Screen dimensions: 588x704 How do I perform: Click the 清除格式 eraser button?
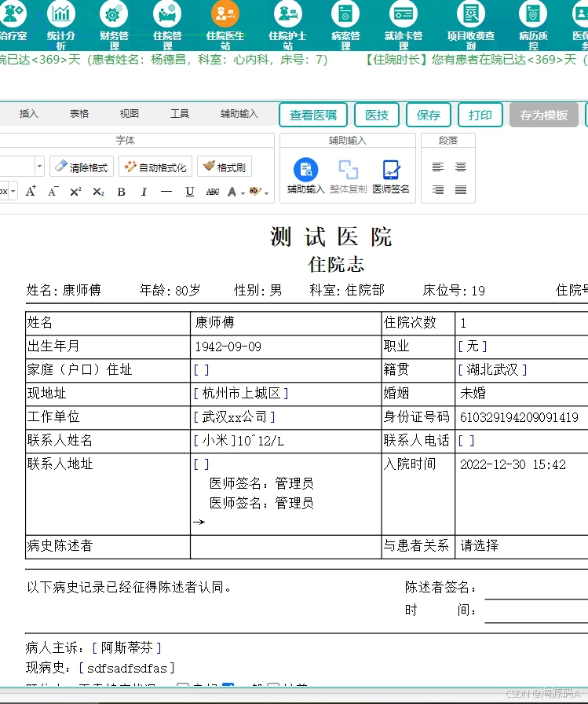(82, 167)
